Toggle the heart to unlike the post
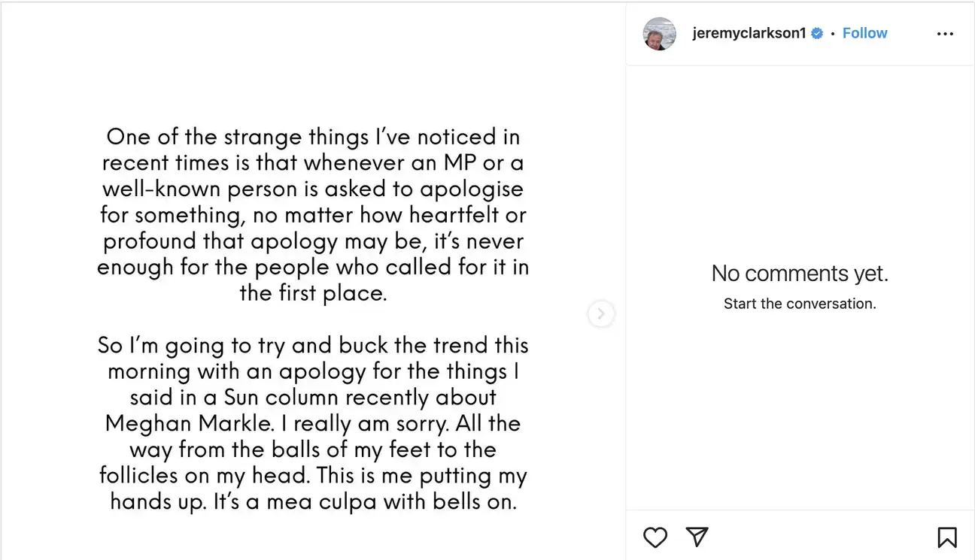The height and width of the screenshot is (560, 975). tap(655, 537)
